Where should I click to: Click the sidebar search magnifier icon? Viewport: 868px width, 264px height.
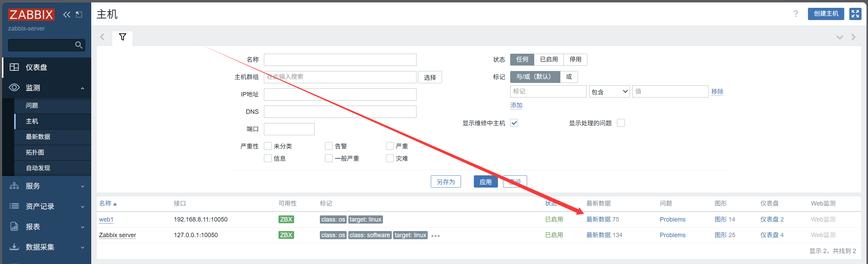[x=79, y=45]
